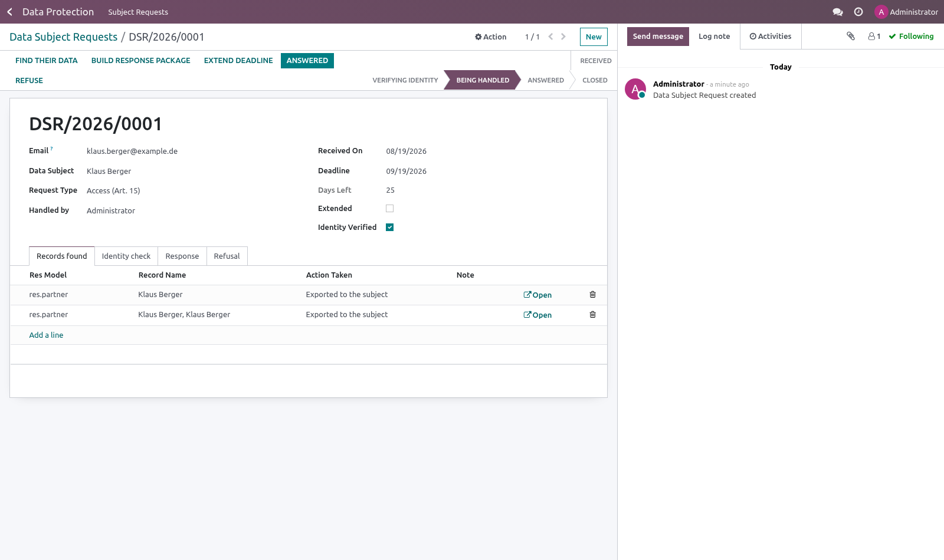Image resolution: width=944 pixels, height=560 pixels.
Task: Set status to Closed in status bar
Action: pyautogui.click(x=595, y=81)
